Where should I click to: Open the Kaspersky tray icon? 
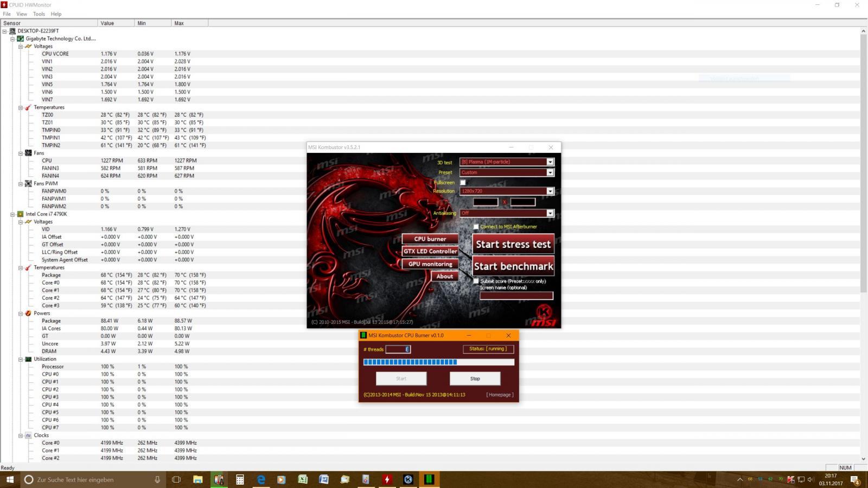click(790, 480)
